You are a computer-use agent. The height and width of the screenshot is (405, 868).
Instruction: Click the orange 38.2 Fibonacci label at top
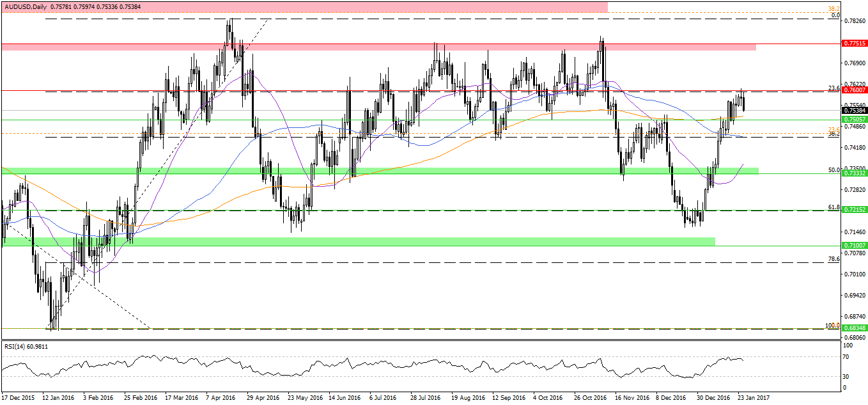833,9
